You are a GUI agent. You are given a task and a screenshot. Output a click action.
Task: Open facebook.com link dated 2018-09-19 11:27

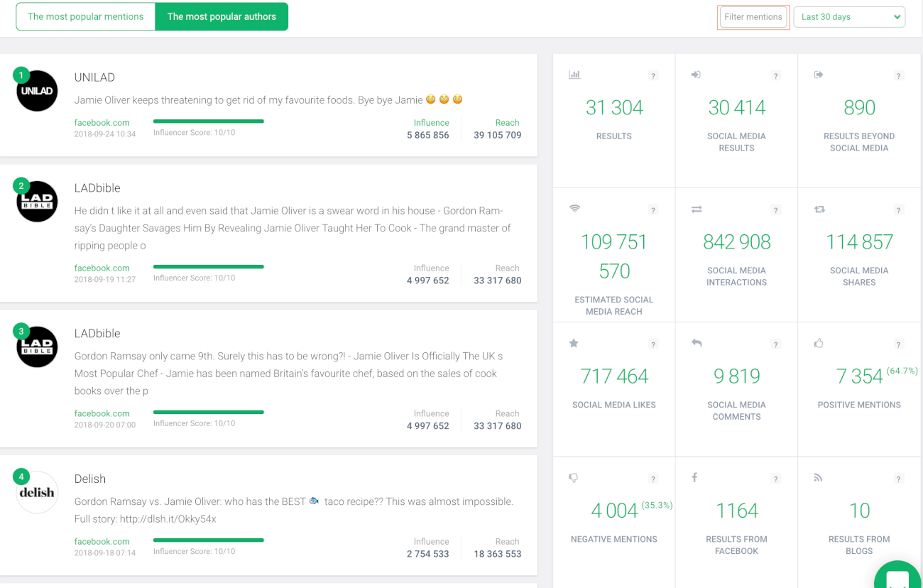(102, 268)
